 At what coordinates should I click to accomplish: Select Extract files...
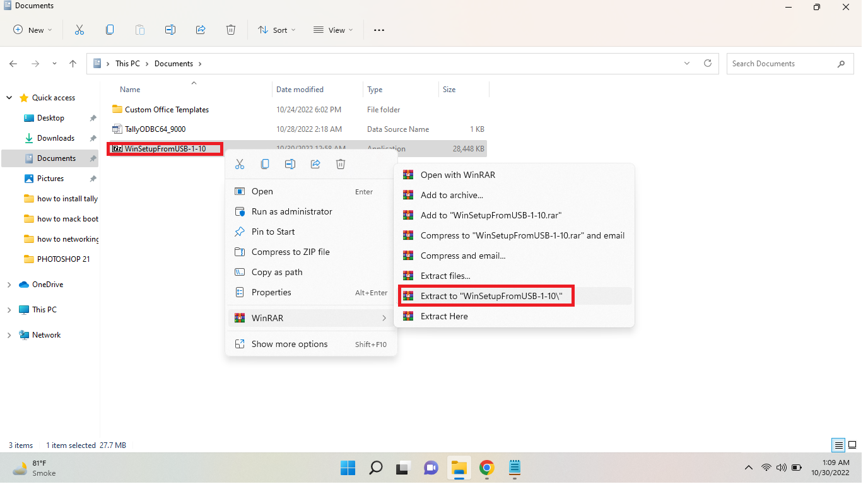click(x=514, y=276)
